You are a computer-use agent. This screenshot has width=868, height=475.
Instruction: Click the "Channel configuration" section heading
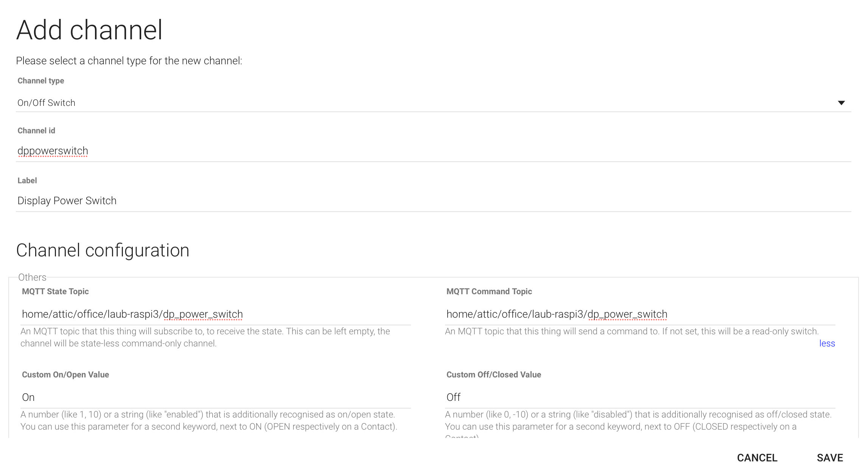click(103, 250)
